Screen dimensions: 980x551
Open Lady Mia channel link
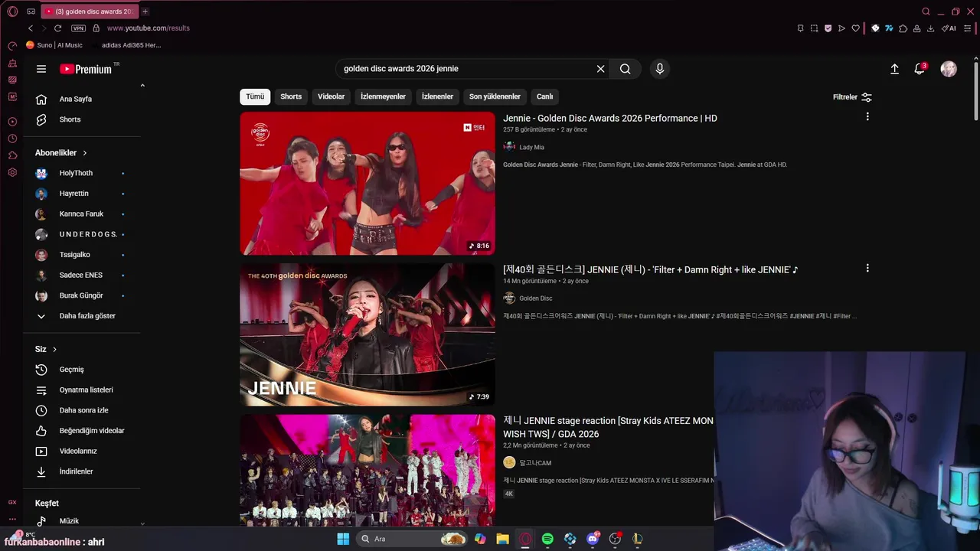click(531, 147)
